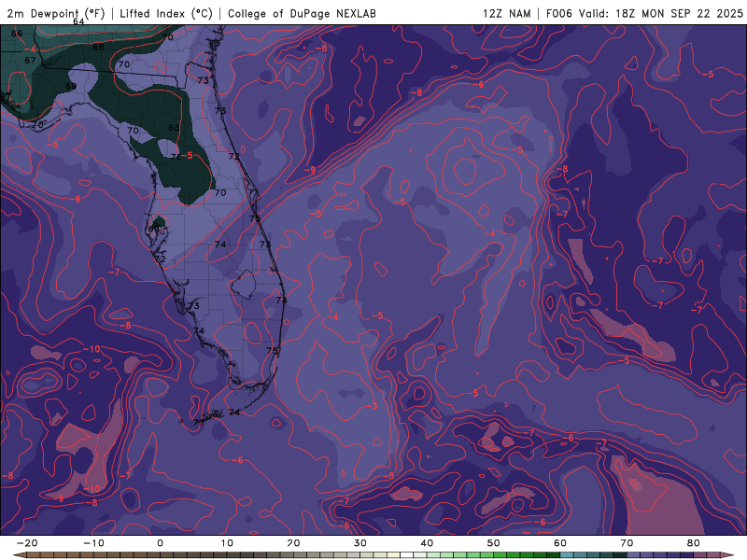Click the 10 label under the color bar
The width and height of the screenshot is (747, 560).
tap(227, 543)
